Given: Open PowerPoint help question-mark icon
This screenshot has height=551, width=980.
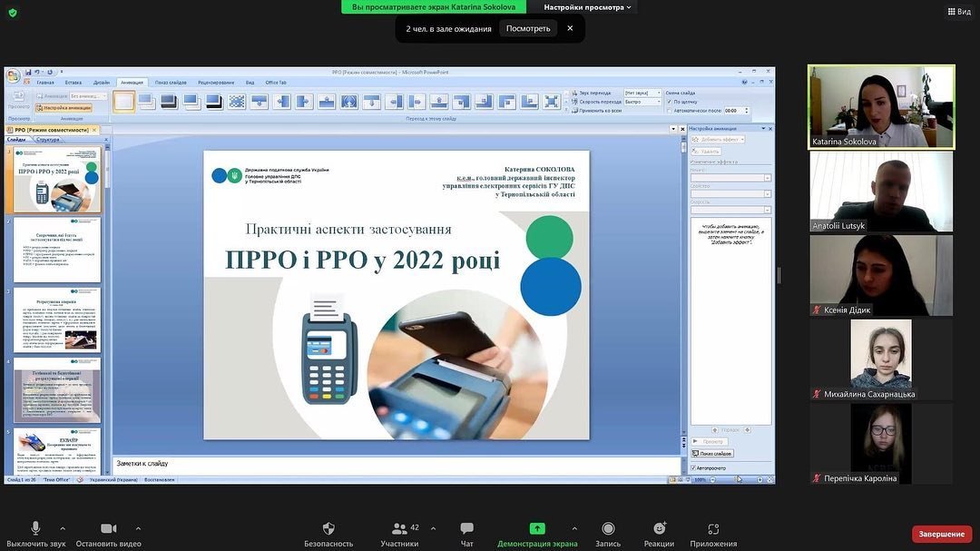Looking at the screenshot, I should pos(744,82).
